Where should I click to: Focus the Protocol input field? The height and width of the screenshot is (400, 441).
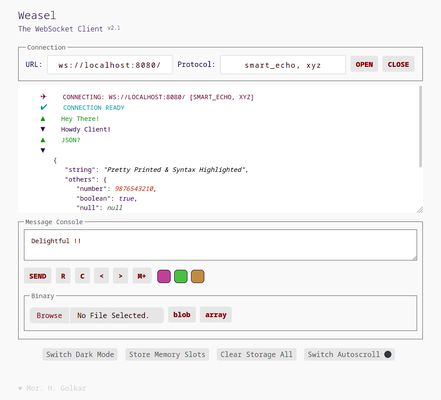coord(283,65)
